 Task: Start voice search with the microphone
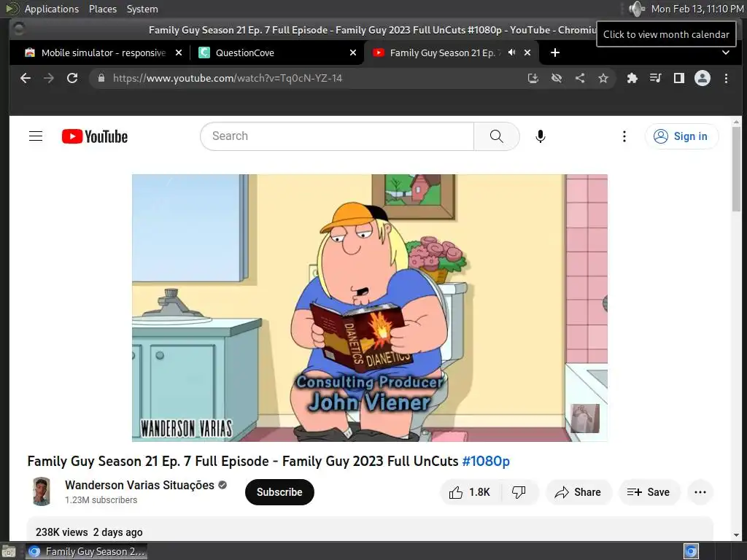point(541,136)
